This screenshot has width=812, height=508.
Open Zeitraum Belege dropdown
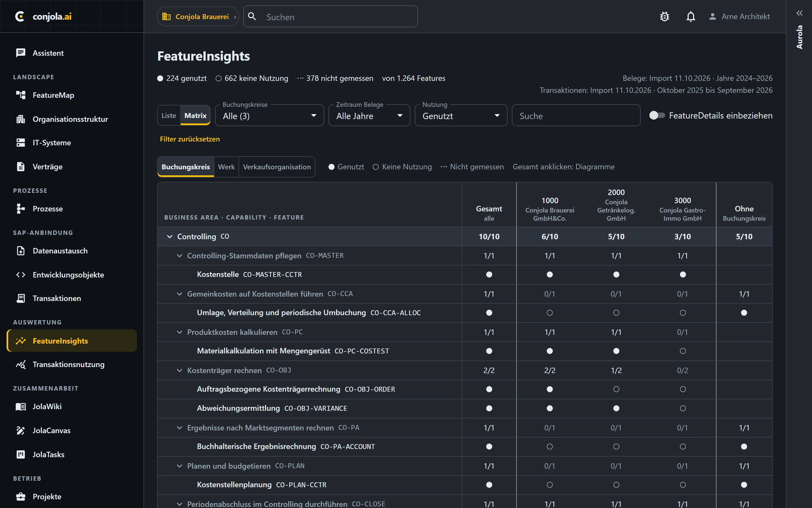click(369, 116)
